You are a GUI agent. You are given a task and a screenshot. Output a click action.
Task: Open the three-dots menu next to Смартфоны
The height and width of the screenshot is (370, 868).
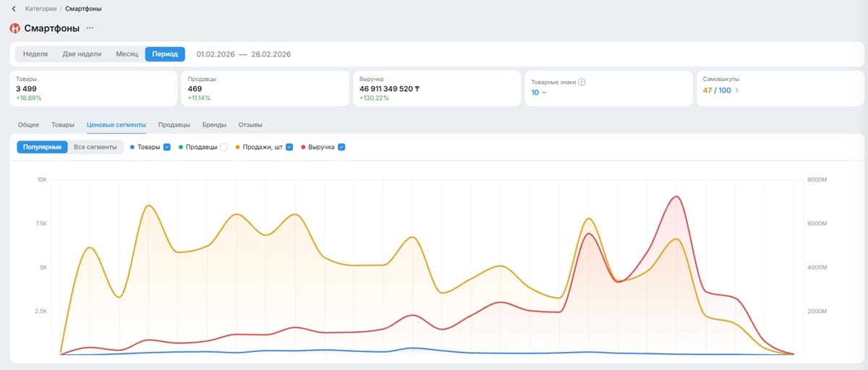(x=90, y=28)
